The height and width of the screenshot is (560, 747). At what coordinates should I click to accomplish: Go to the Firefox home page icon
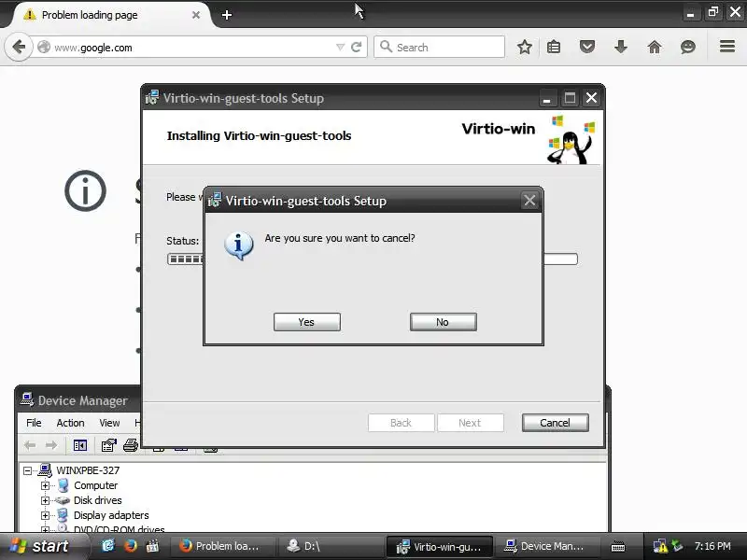pos(655,47)
